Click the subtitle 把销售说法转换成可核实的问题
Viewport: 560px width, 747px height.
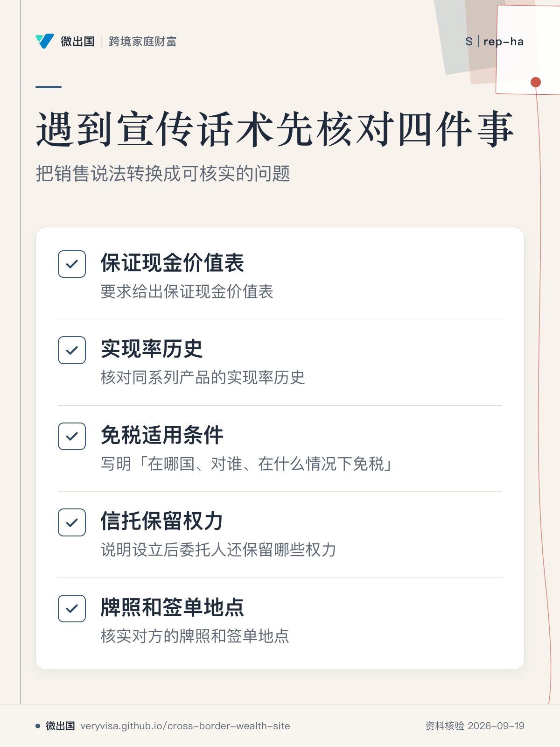(163, 174)
